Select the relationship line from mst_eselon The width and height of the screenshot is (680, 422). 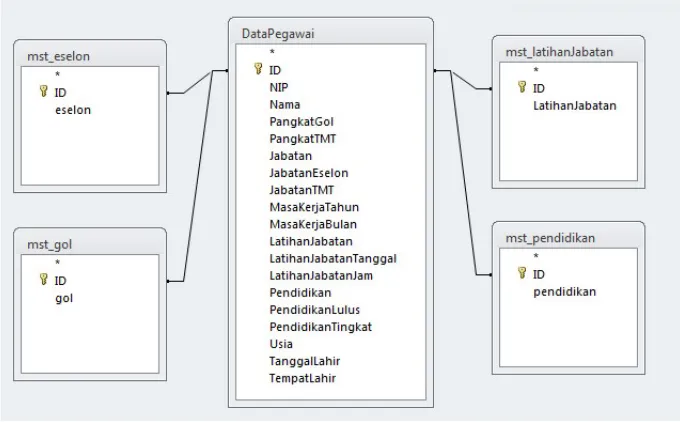[x=197, y=82]
